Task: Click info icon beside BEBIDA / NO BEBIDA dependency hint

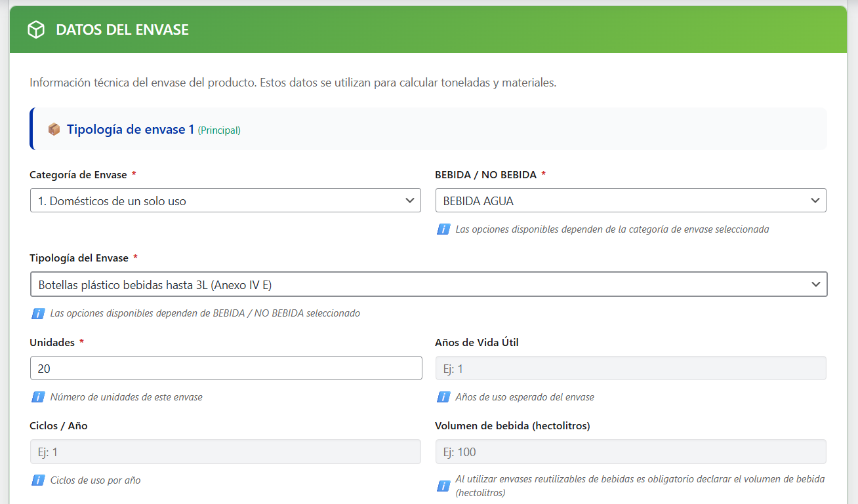Action: [x=38, y=313]
